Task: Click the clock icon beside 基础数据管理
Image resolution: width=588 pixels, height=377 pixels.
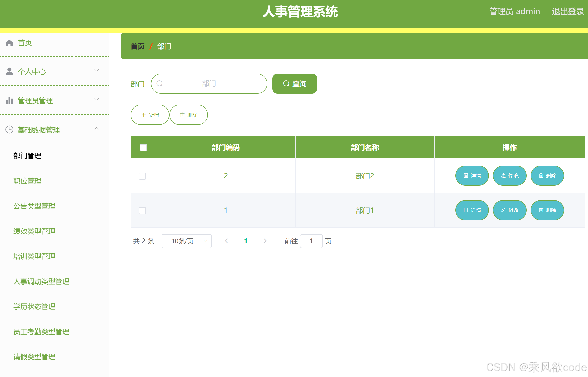Action: 9,130
